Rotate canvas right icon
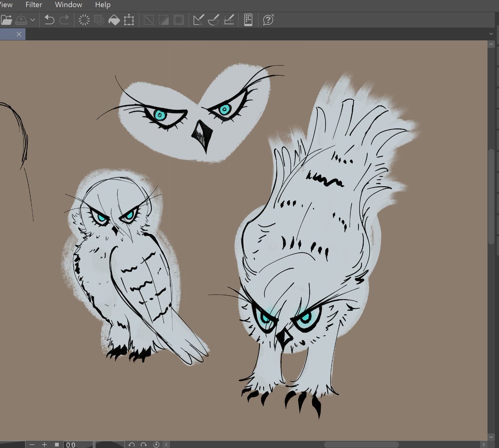Screen dimensions: 499x448 pos(144,445)
